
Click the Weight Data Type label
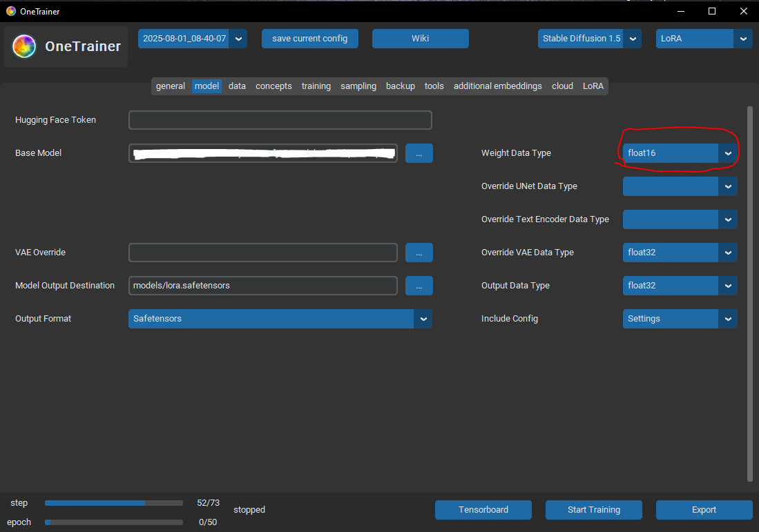[516, 153]
